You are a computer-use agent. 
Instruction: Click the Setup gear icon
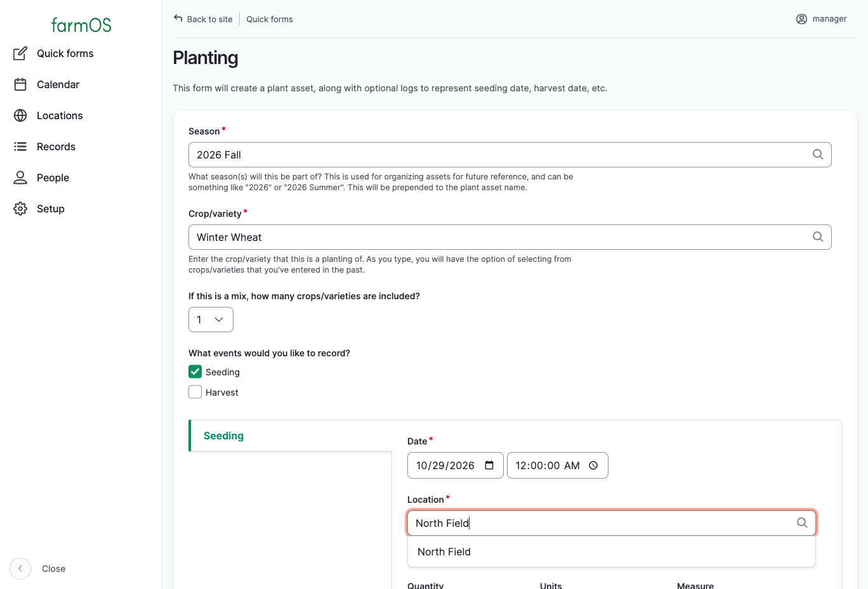tap(20, 209)
